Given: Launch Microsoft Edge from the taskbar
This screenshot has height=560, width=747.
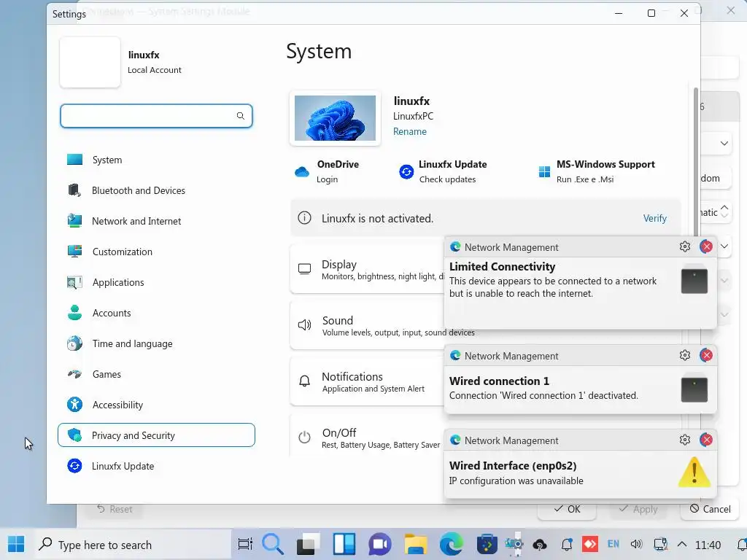Looking at the screenshot, I should 451,544.
